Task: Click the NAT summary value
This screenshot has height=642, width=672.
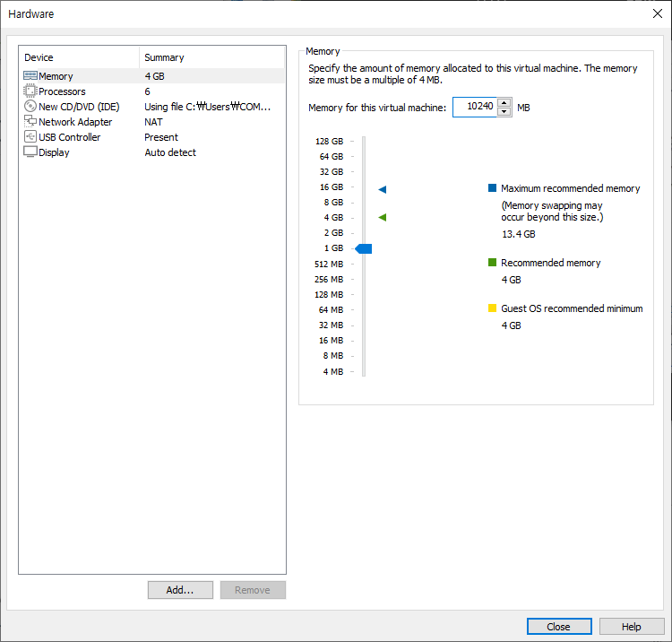Action: click(153, 122)
